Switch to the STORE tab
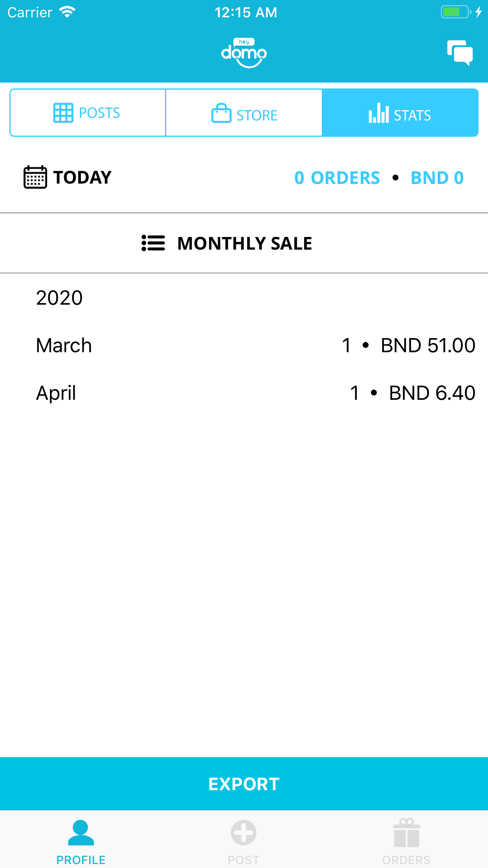Image resolution: width=488 pixels, height=868 pixels. [x=244, y=113]
